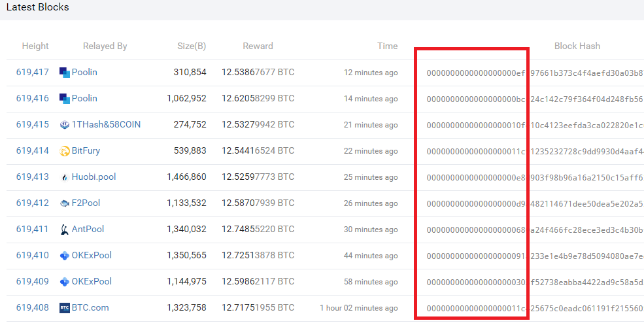The width and height of the screenshot is (644, 325).
Task: Click the '21 minutes ago' time cell
Action: pos(371,125)
